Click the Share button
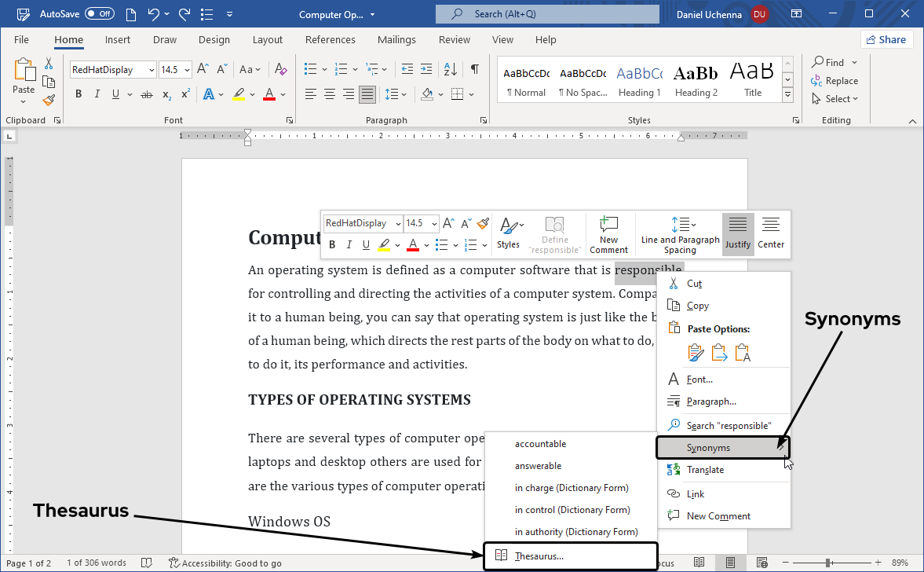Screen dimensions: 924x572 [886, 40]
